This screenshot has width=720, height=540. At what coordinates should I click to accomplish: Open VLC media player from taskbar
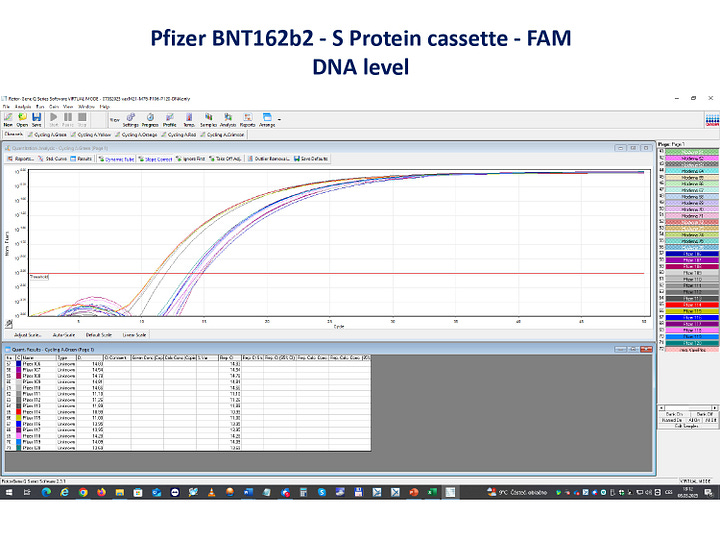211,492
